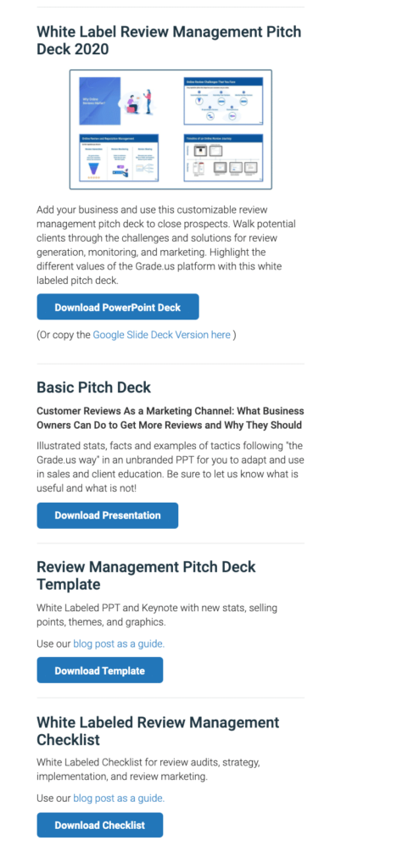Click the Download Template button
Image resolution: width=397 pixels, height=868 pixels.
tap(99, 670)
